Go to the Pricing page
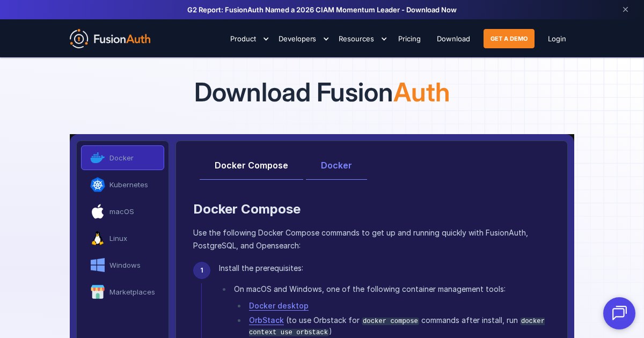 409,39
